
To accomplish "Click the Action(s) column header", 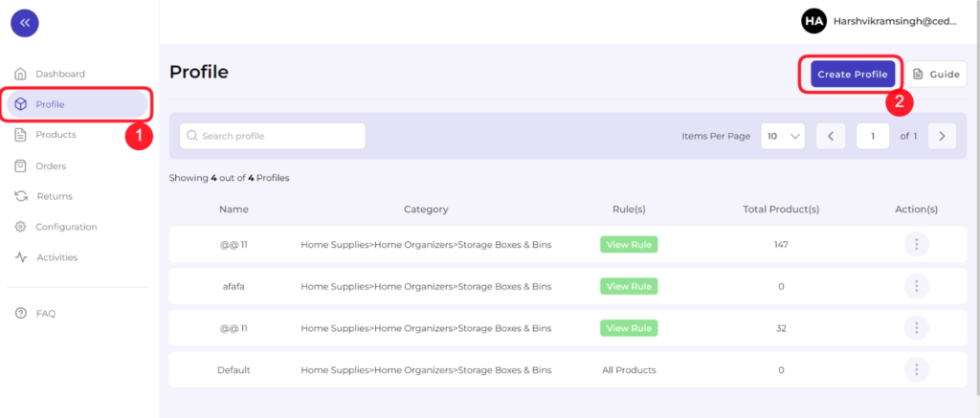I will pos(916,209).
